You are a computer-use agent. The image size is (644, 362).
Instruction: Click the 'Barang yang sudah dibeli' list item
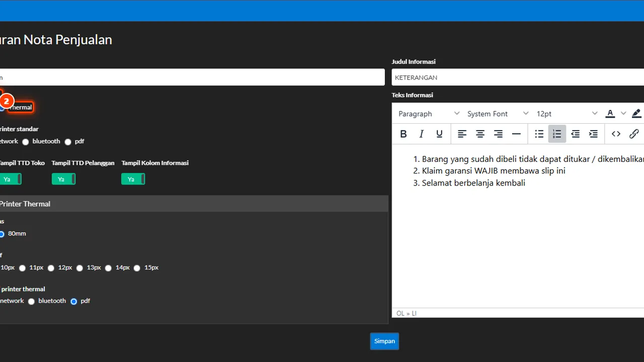(x=533, y=159)
